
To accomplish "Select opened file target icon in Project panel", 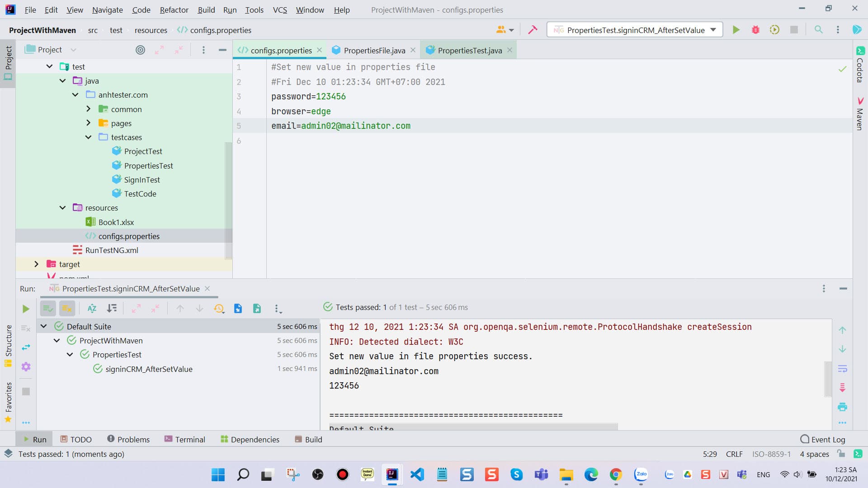I will [141, 50].
